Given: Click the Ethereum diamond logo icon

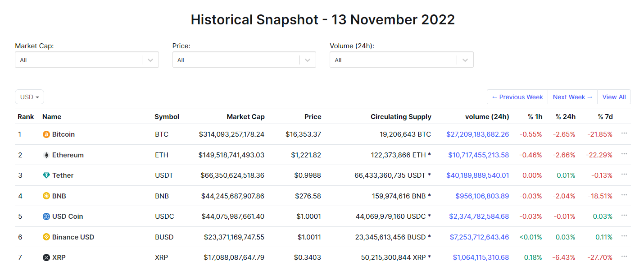Looking at the screenshot, I should click(x=46, y=155).
